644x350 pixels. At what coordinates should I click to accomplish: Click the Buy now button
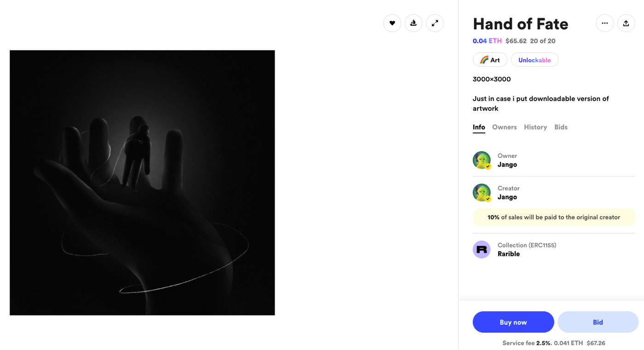coord(513,322)
